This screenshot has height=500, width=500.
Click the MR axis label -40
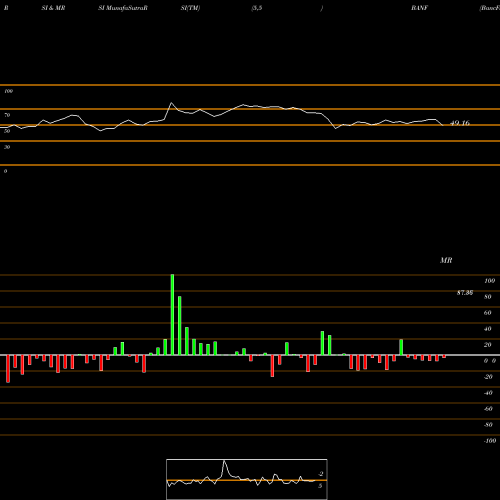(x=488, y=393)
